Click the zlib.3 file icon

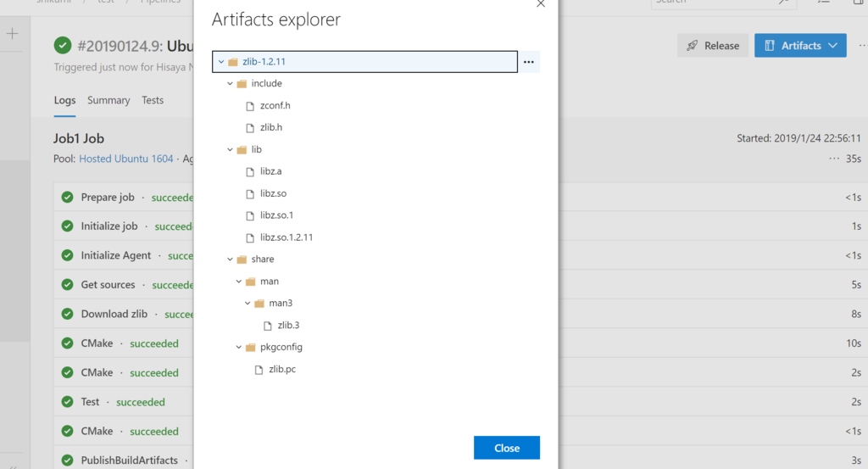click(268, 326)
